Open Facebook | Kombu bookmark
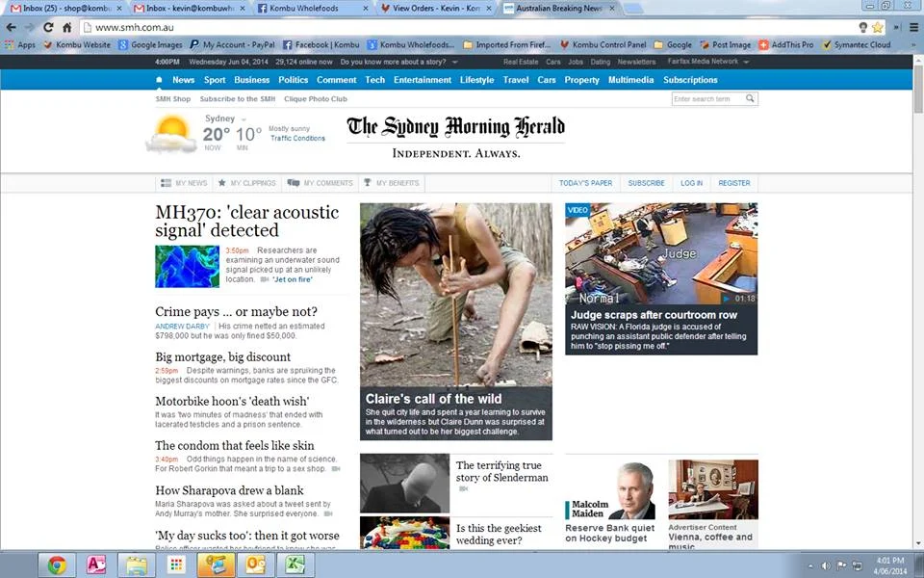Image resolution: width=924 pixels, height=578 pixels. point(321,44)
